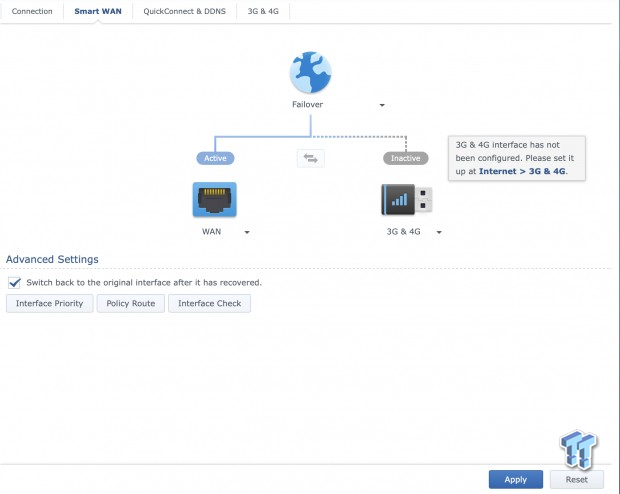Toggle 'Switch back to the original interface' checkbox

click(15, 283)
